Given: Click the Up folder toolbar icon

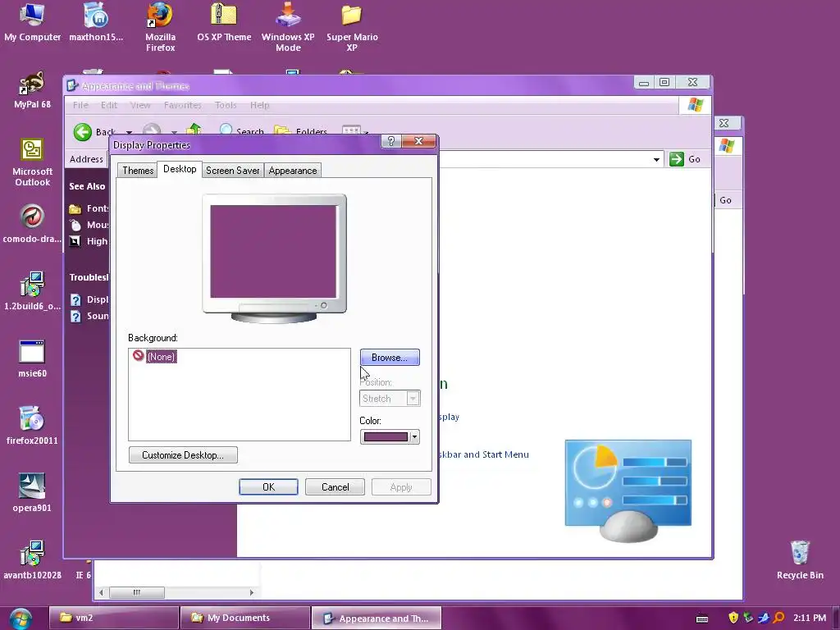Looking at the screenshot, I should click(194, 130).
